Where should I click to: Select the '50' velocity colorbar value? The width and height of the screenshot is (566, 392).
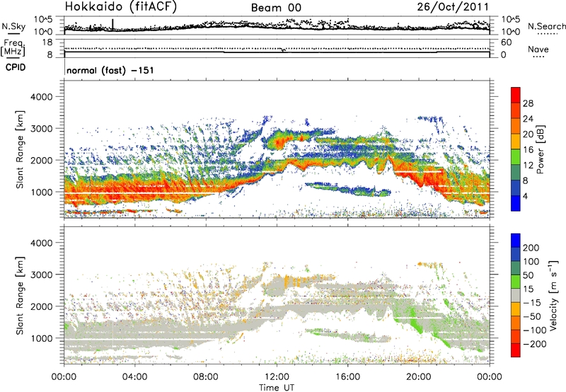click(x=529, y=275)
